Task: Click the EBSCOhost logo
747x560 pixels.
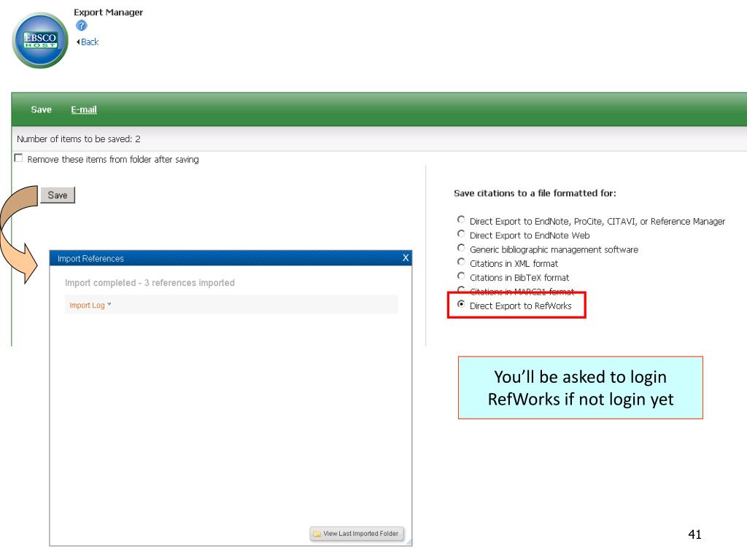Action: click(x=40, y=41)
